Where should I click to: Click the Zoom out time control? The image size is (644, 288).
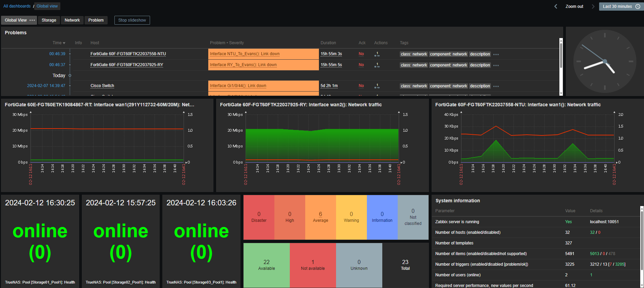(574, 7)
